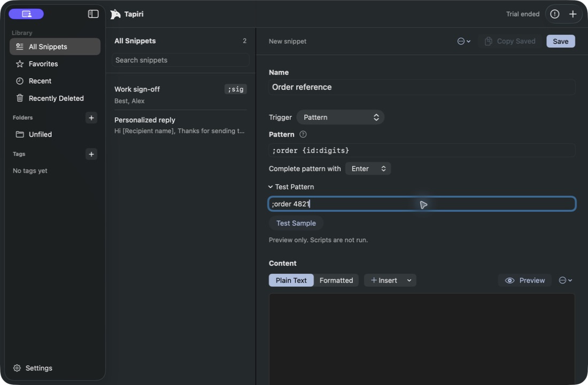Toggle the content Preview eye button
The height and width of the screenshot is (385, 588).
pyautogui.click(x=524, y=280)
